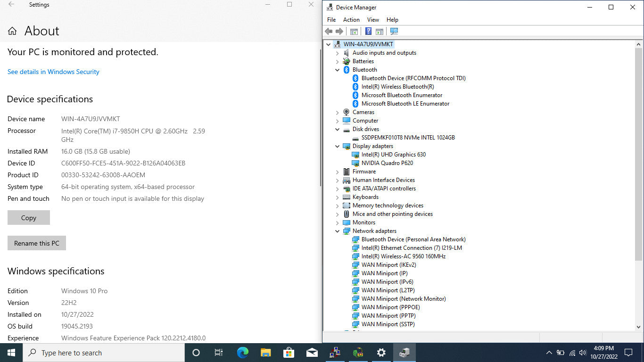The height and width of the screenshot is (362, 644).
Task: Click clock showing 4:09 PM
Action: click(x=603, y=348)
